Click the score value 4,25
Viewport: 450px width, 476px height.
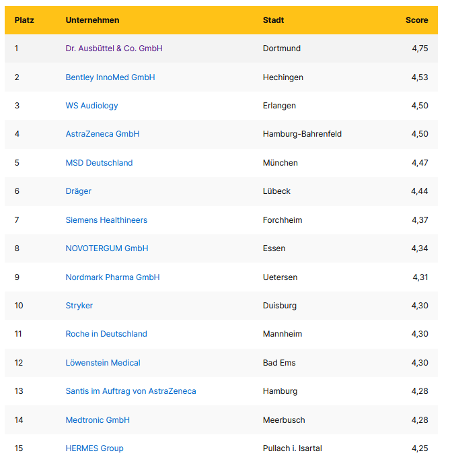pyautogui.click(x=420, y=448)
